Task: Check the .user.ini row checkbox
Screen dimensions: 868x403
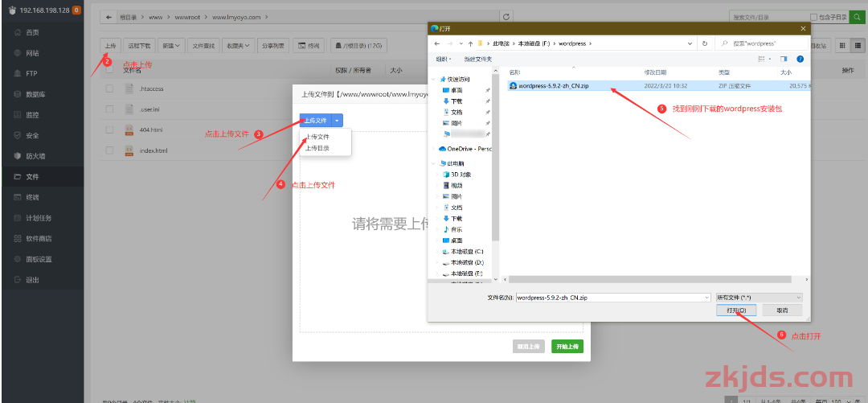Action: coord(109,109)
